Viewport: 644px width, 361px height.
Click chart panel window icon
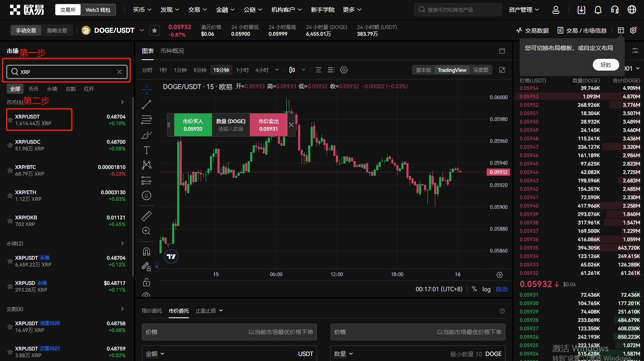coord(502,51)
